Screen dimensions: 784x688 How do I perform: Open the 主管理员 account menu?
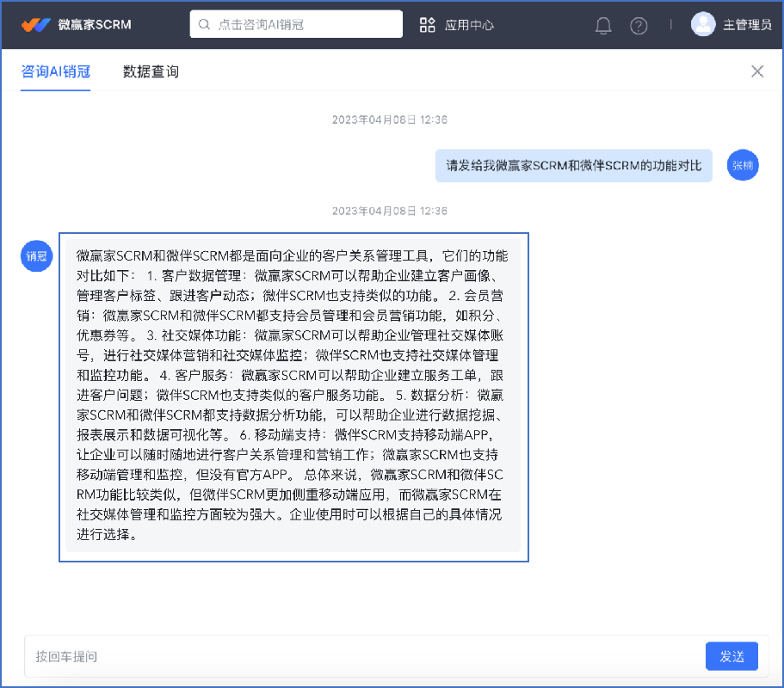747,25
